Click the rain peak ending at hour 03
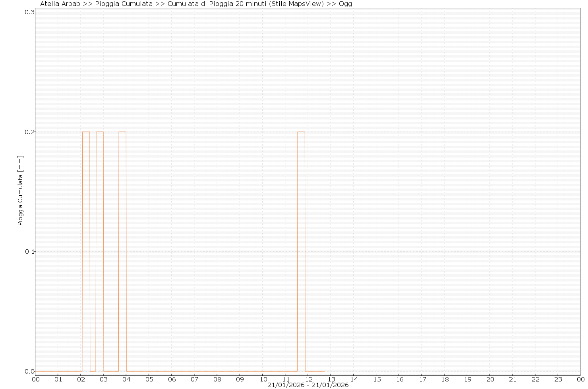The width and height of the screenshot is (588, 389). tap(100, 132)
